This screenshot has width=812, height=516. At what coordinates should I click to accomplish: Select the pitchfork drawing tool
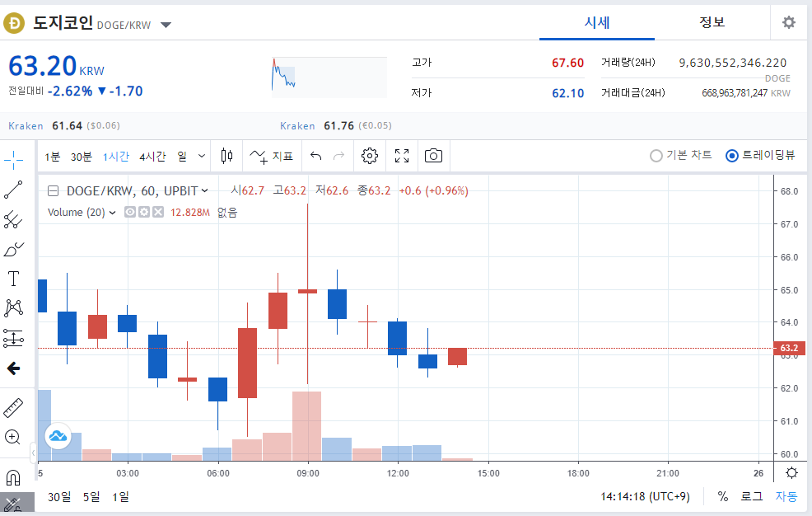[13, 219]
